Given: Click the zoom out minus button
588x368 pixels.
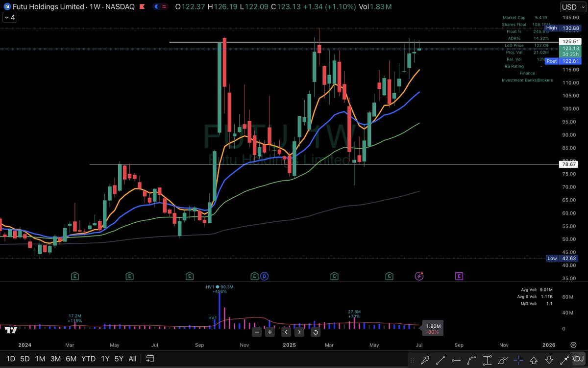Looking at the screenshot, I should (x=256, y=332).
